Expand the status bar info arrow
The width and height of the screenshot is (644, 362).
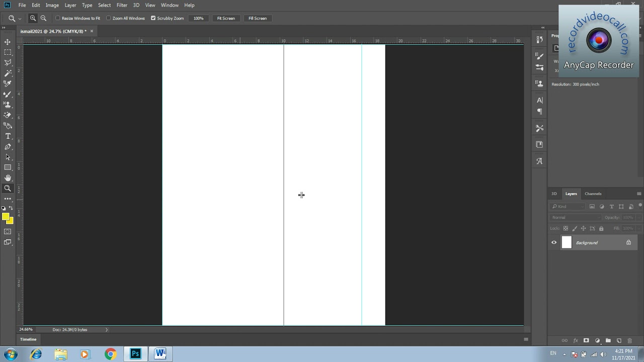106,329
